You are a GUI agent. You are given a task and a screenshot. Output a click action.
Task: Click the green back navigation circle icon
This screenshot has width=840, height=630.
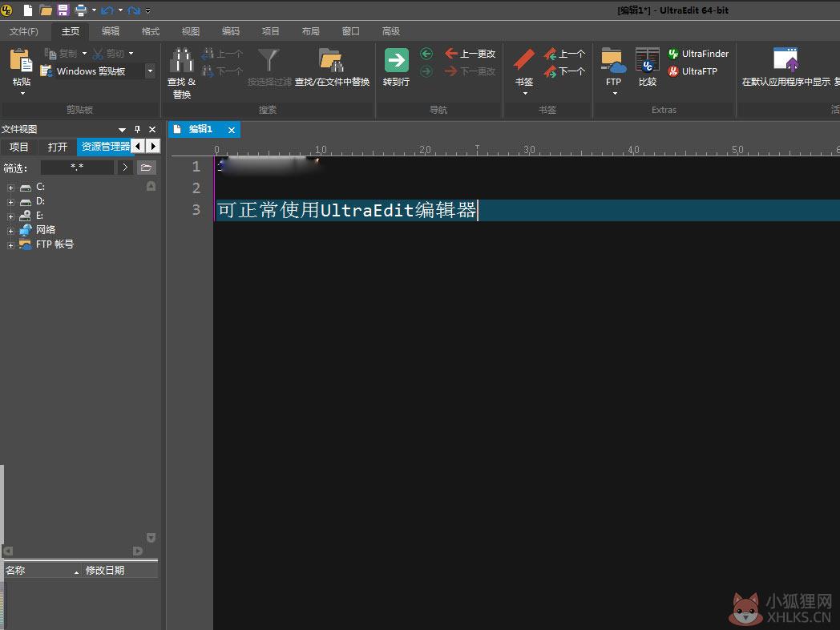coord(426,54)
